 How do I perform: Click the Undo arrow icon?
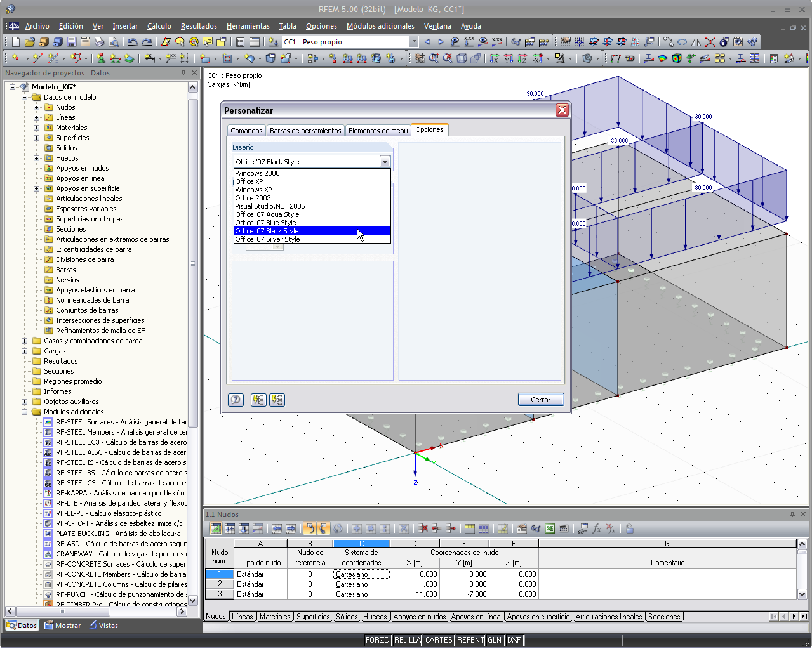[132, 42]
